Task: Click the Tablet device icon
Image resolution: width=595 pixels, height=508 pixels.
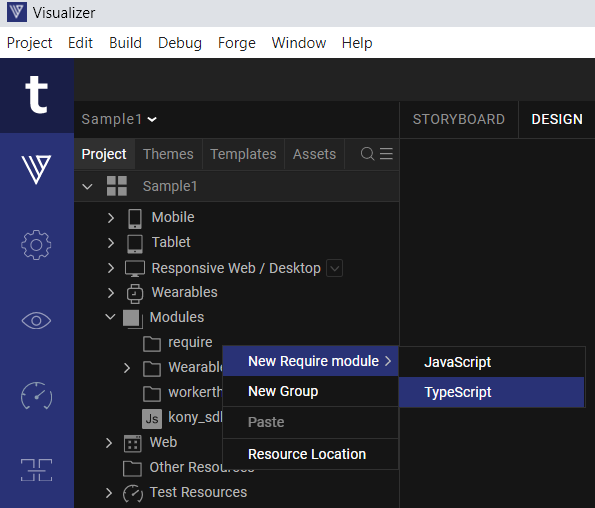Action: click(x=135, y=244)
